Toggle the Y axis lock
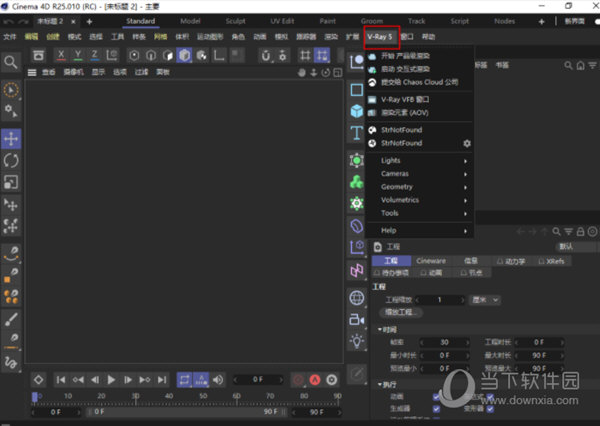Screen dimensions: 600x426 click(78, 55)
